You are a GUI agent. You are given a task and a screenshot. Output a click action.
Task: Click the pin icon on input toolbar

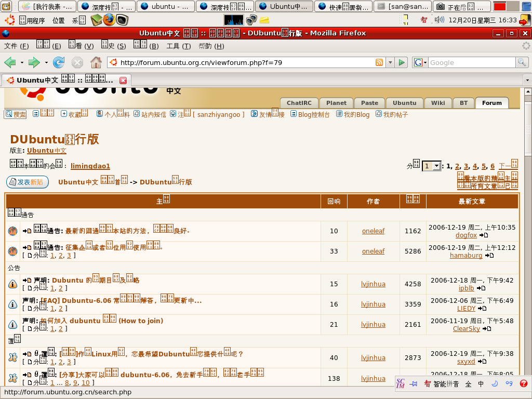(413, 384)
